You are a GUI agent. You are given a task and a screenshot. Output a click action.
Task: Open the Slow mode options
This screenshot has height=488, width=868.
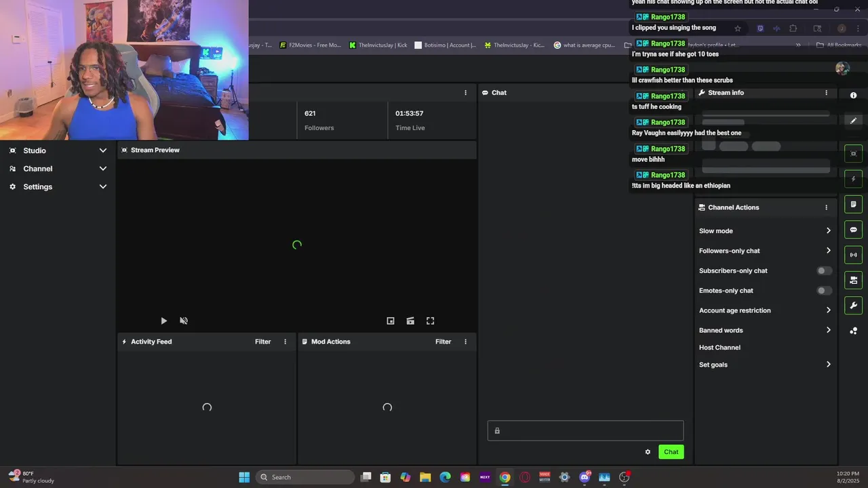click(x=765, y=231)
